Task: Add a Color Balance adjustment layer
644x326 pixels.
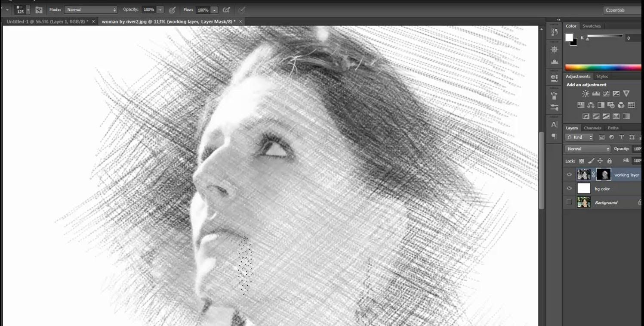Action: click(591, 105)
